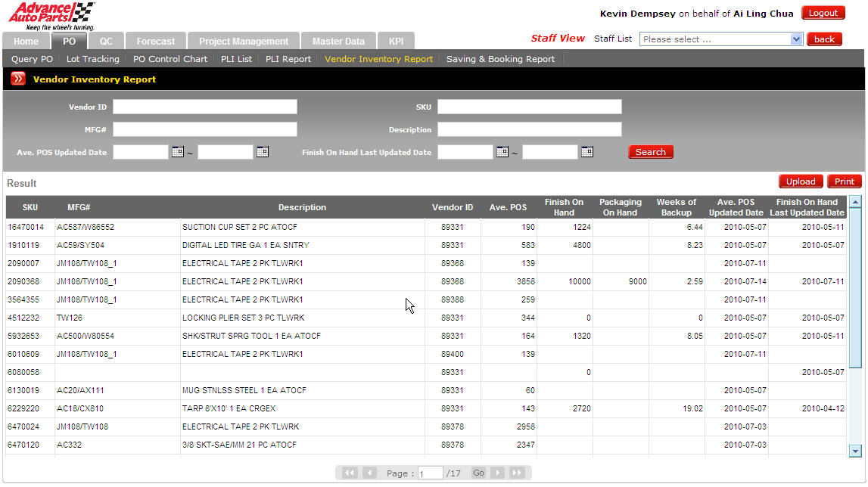The width and height of the screenshot is (868, 487).
Task: Log out using the Logout button
Action: [823, 13]
